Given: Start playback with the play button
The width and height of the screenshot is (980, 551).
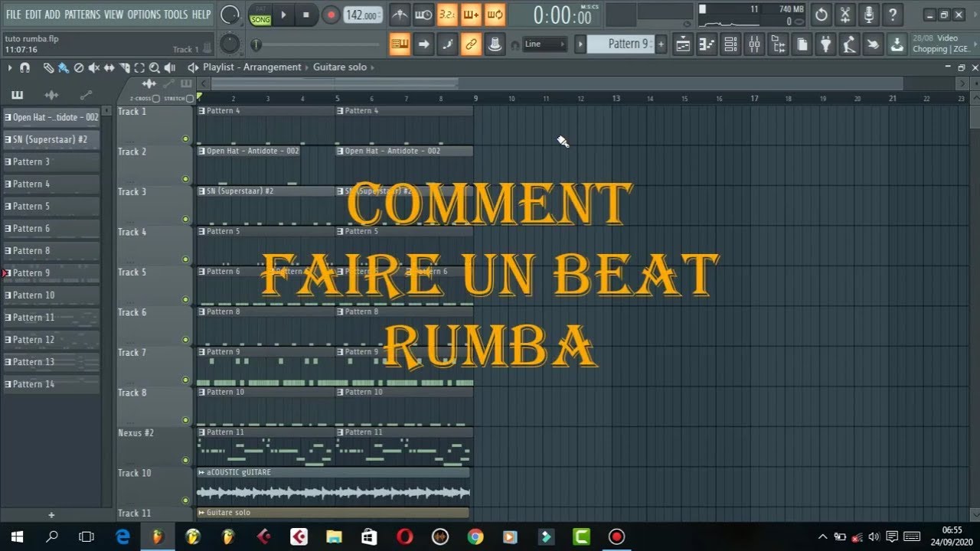Looking at the screenshot, I should (x=283, y=15).
